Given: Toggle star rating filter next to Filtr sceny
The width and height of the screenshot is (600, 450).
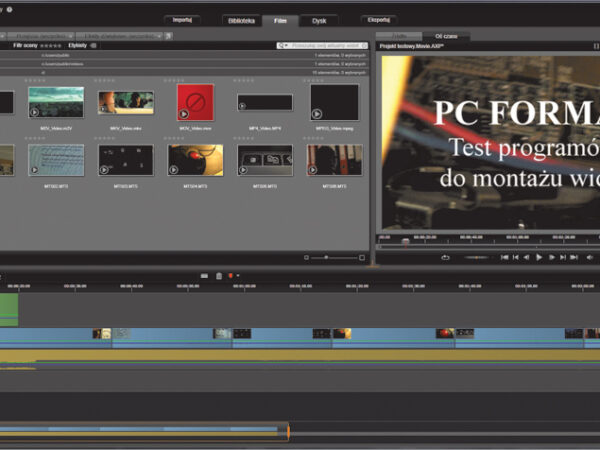Looking at the screenshot, I should click(x=51, y=45).
